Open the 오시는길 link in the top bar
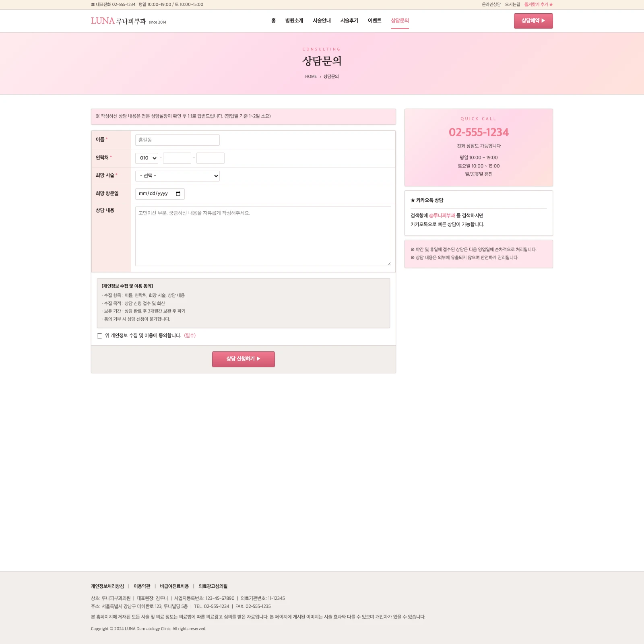Image resolution: width=644 pixels, height=644 pixels. (x=512, y=4)
